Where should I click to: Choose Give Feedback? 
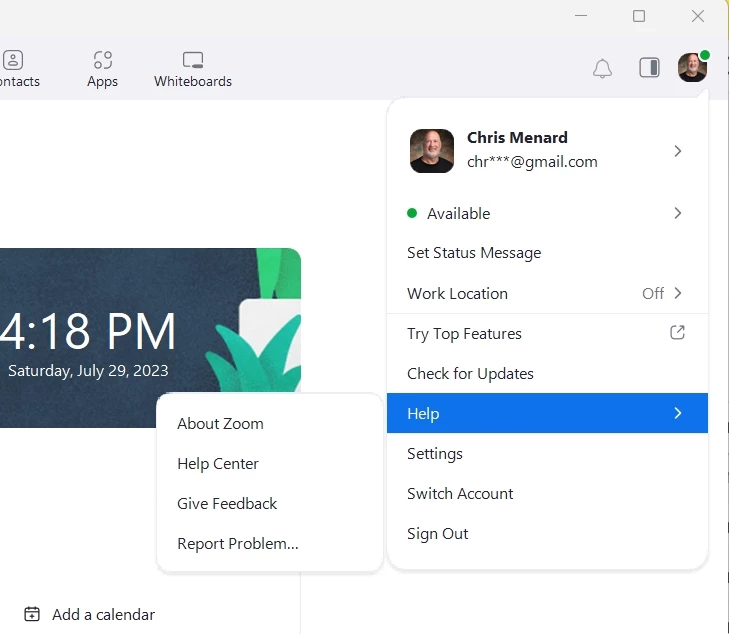coord(270,503)
